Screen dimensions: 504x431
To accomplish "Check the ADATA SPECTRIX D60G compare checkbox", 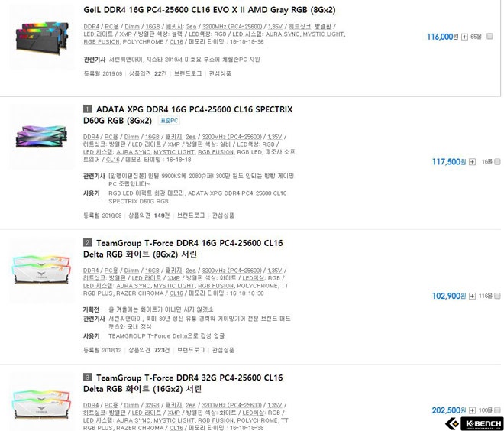I will tap(497, 161).
